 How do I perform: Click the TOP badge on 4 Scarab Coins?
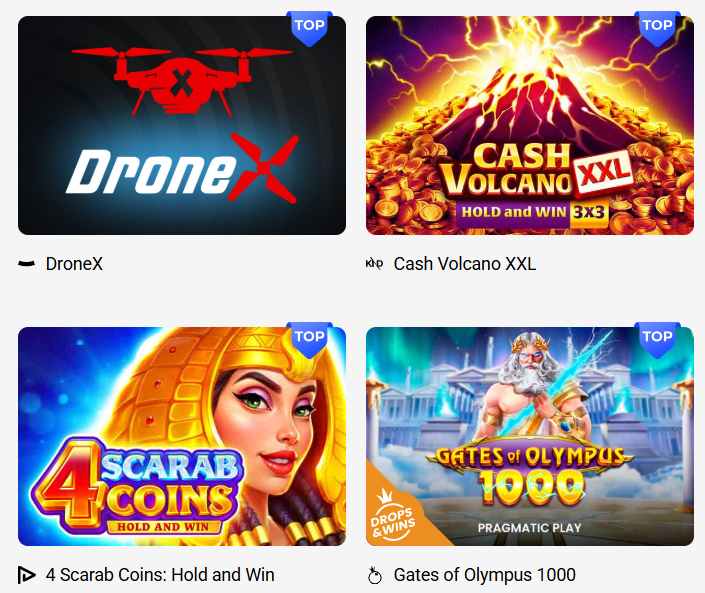coord(309,340)
